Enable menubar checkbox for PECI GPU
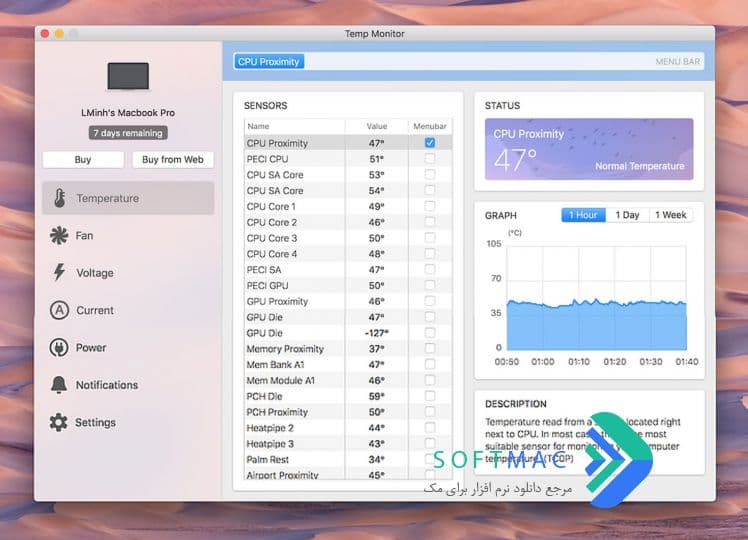The width and height of the screenshot is (748, 540). point(430,285)
